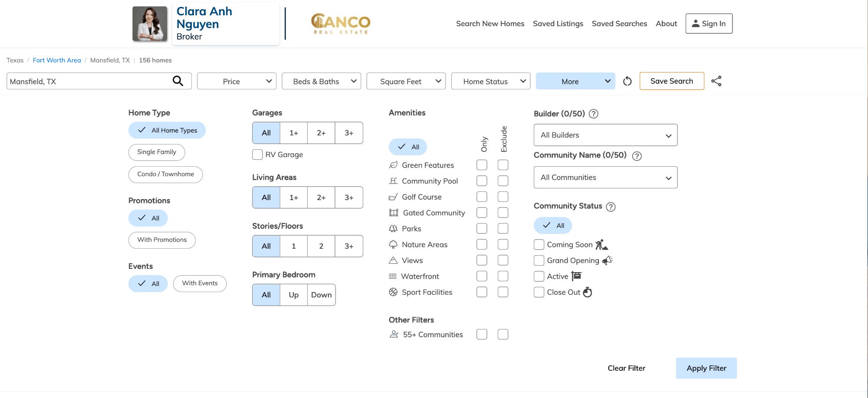
Task: Open the All Communities dropdown
Action: tap(605, 178)
